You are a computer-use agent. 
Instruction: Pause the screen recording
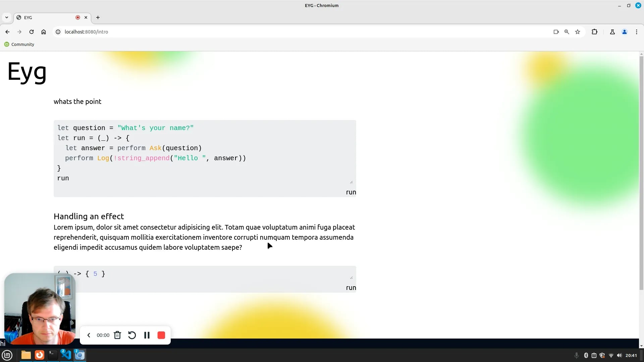click(x=147, y=335)
